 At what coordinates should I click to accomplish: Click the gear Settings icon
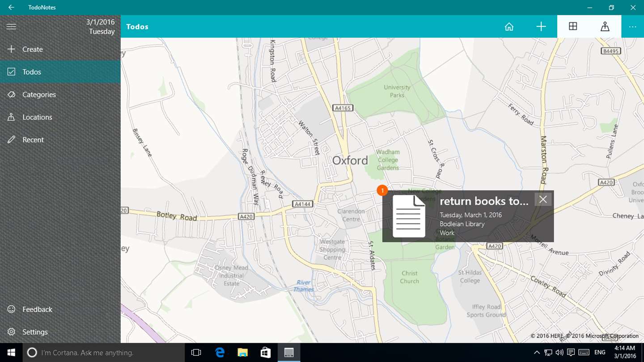click(x=11, y=332)
